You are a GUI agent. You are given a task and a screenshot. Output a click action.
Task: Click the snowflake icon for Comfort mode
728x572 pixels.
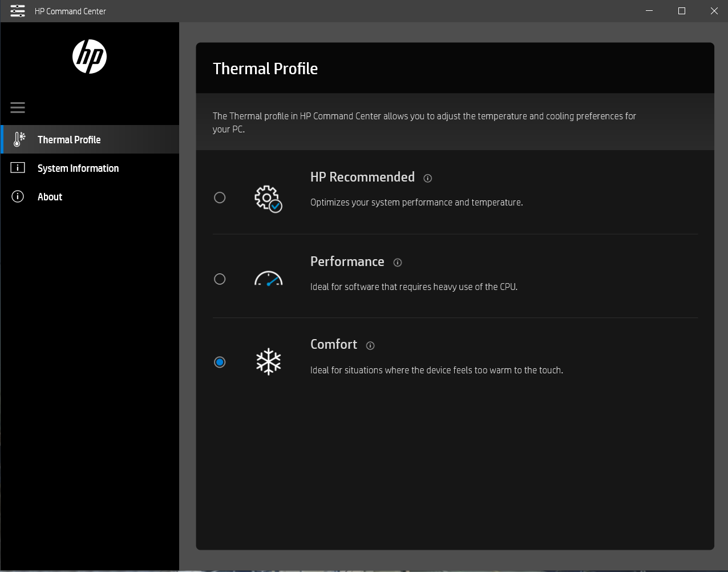[268, 361]
